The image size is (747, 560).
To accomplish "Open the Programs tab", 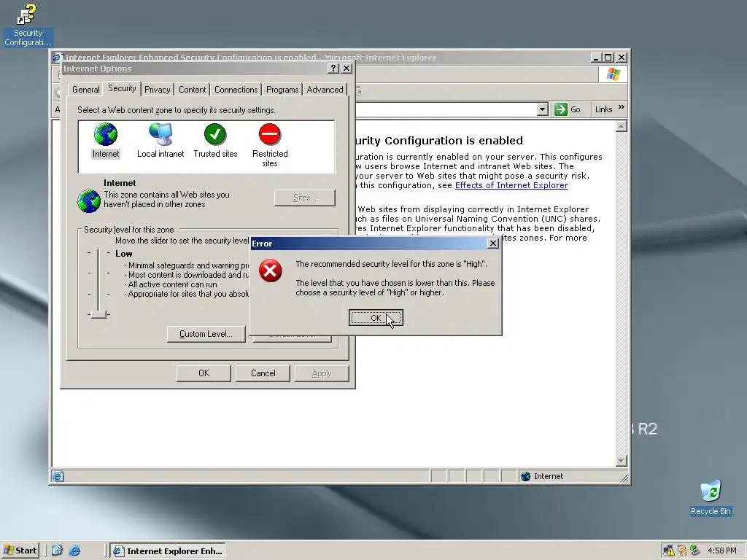I will point(282,90).
